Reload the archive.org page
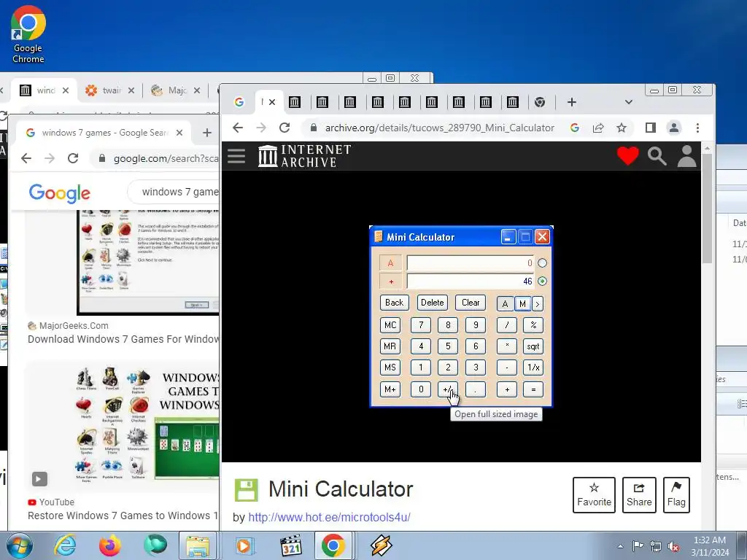 click(285, 128)
